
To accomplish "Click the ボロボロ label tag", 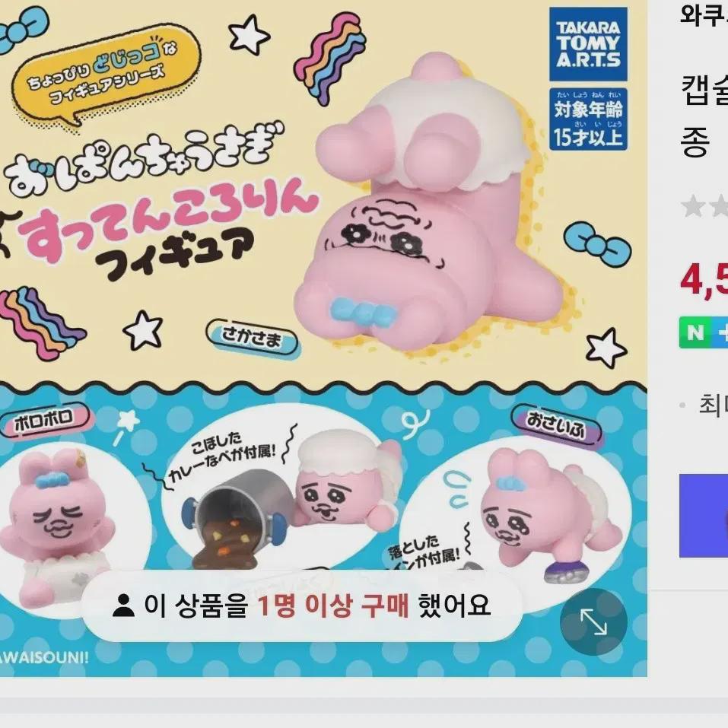I will point(44,420).
